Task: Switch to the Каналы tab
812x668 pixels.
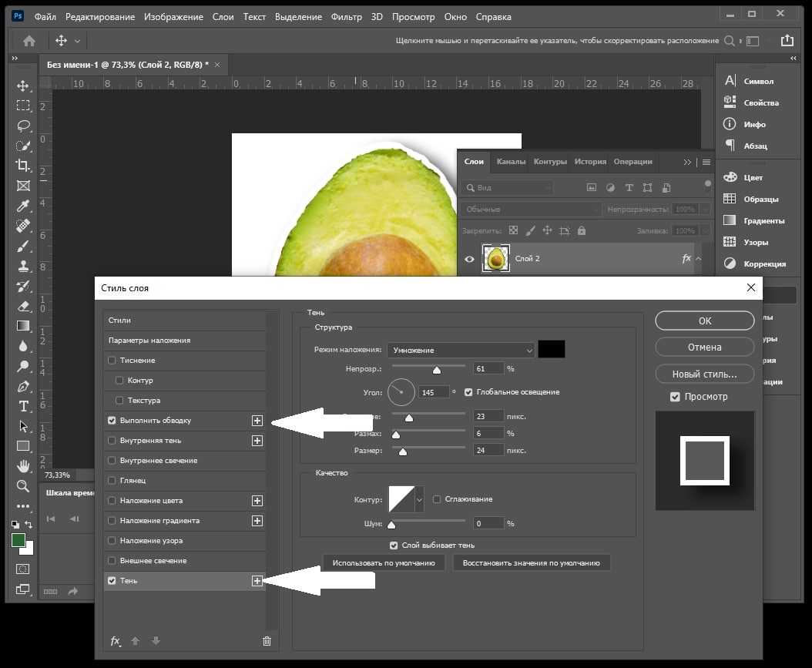Action: [511, 162]
